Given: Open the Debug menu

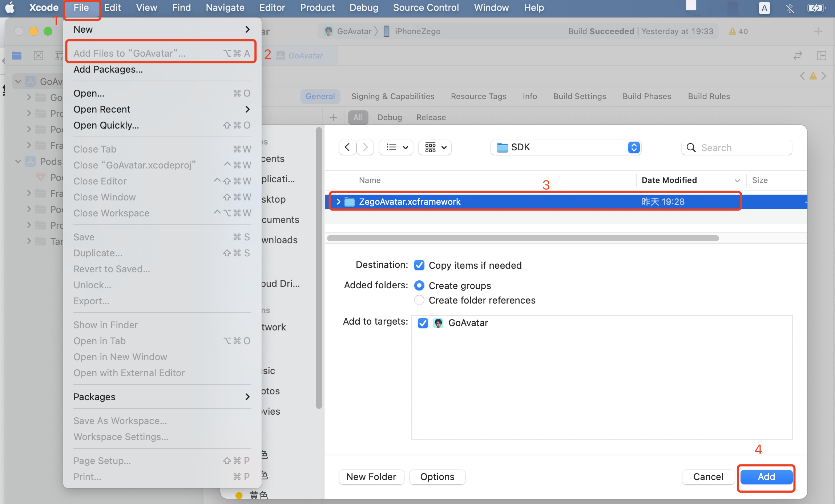Looking at the screenshot, I should pos(364,8).
